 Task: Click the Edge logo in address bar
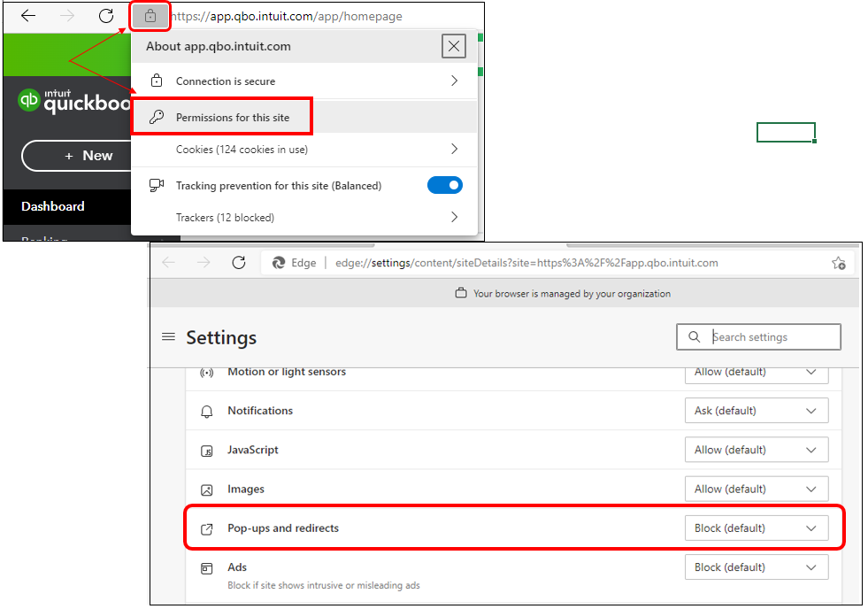point(279,263)
